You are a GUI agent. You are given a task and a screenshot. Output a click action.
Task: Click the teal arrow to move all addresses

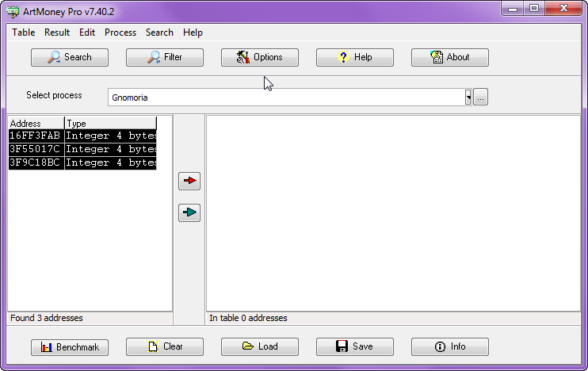[x=189, y=212]
